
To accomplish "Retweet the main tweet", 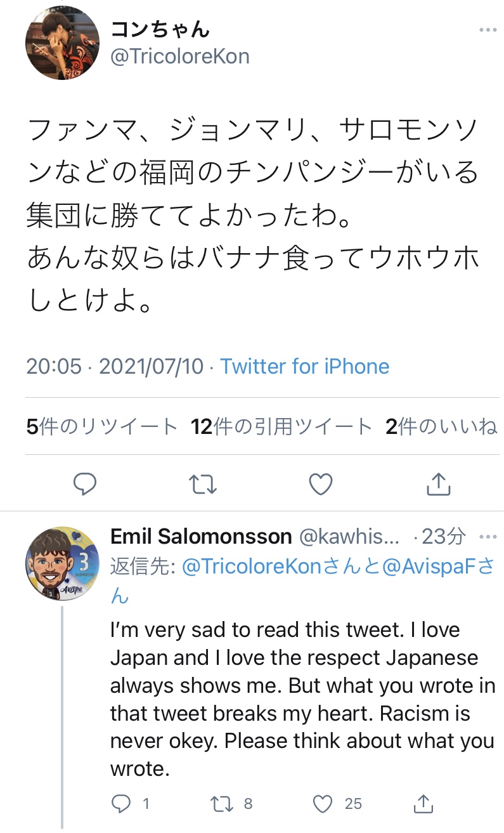I will point(203,484).
